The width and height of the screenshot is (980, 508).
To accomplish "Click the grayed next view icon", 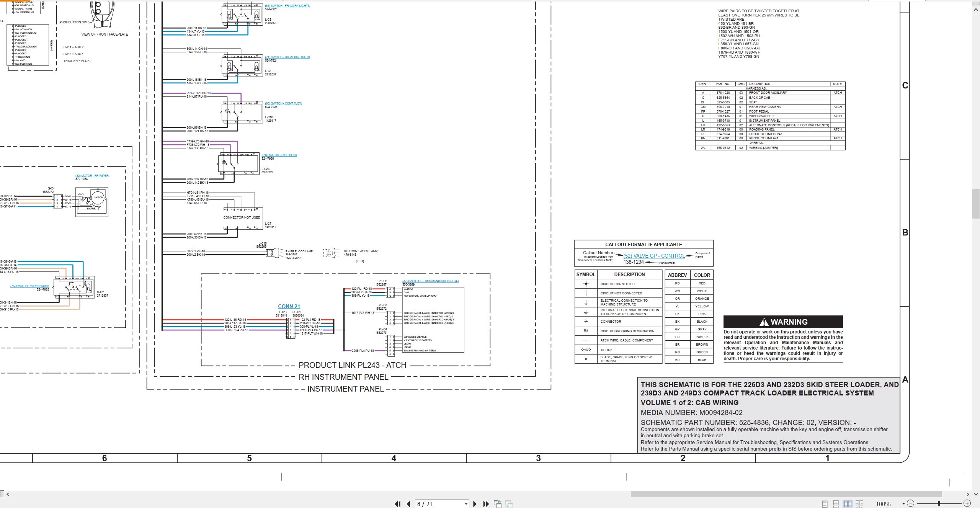I will pos(509,504).
